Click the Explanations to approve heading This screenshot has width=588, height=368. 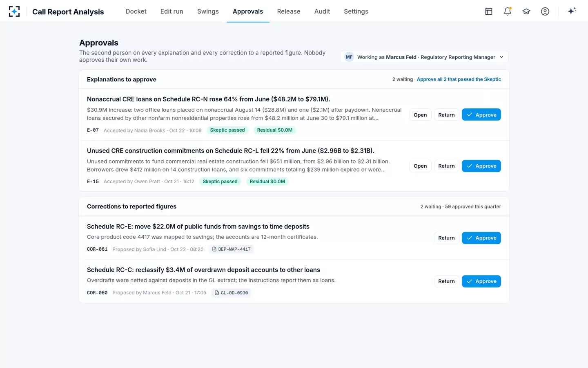[x=122, y=79]
